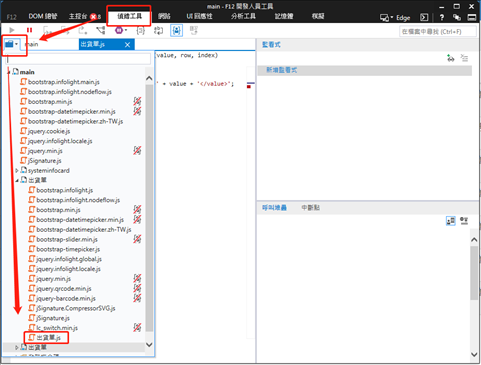
Task: Open the DOM 總管 tab
Action: point(43,16)
